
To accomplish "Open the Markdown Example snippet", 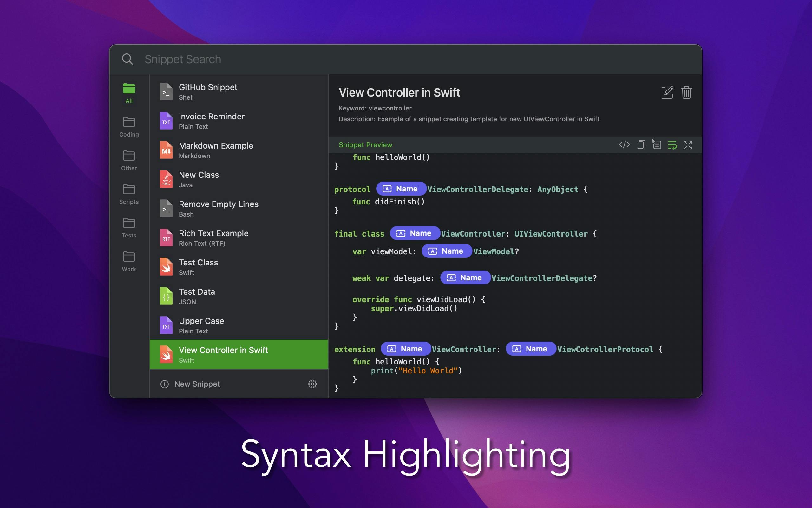I will click(239, 150).
